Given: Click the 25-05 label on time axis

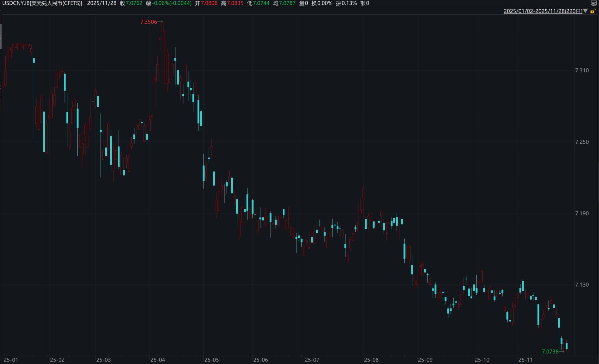Looking at the screenshot, I should pos(212,360).
